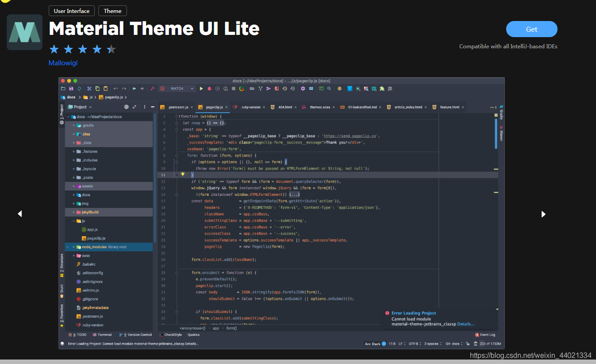This screenshot has height=364, width=596.
Task: Click the Redo arrow in toolbar
Action: coord(124,89)
